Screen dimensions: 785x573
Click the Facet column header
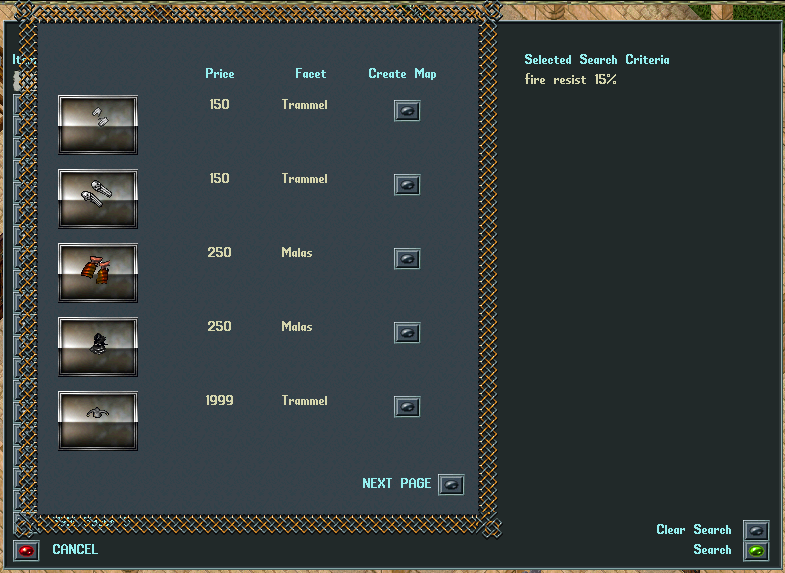pyautogui.click(x=310, y=74)
